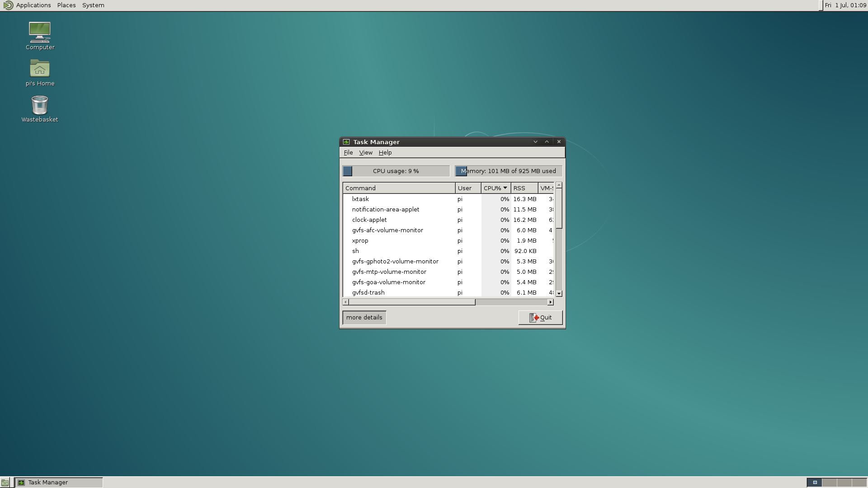Image resolution: width=868 pixels, height=488 pixels.
Task: Open pi's Home folder icon
Action: 40,72
